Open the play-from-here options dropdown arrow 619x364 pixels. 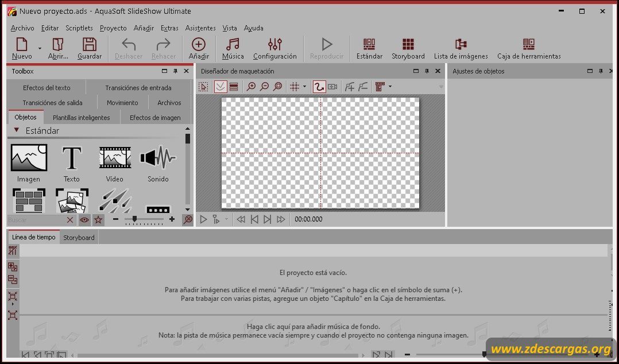point(226,219)
